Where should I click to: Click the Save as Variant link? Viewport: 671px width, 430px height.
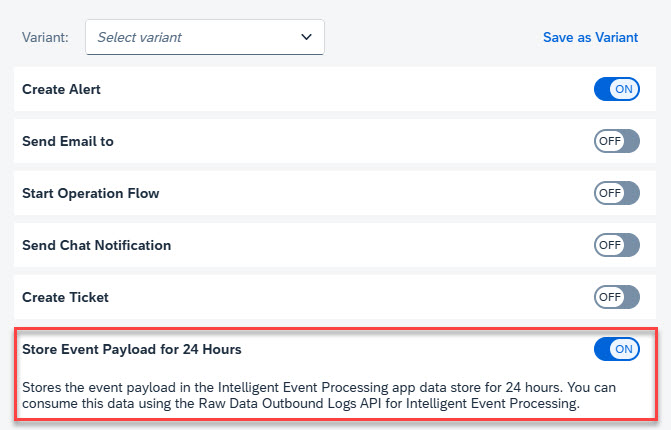(590, 37)
